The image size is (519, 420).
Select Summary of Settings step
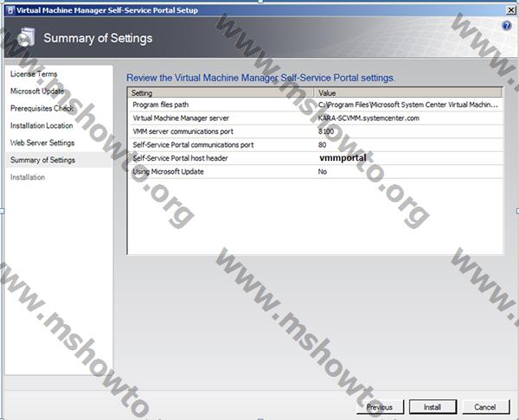pos(42,160)
